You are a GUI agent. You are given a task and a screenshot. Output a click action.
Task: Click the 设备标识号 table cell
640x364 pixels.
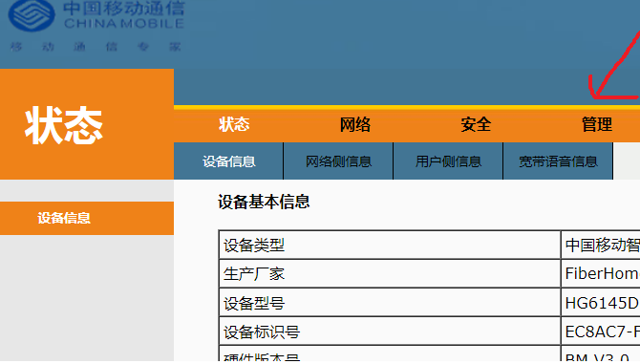390,331
